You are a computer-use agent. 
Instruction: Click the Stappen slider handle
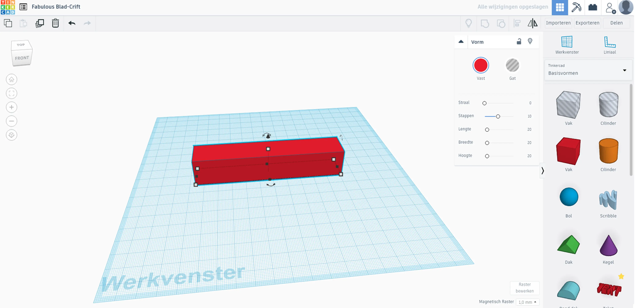coord(498,116)
